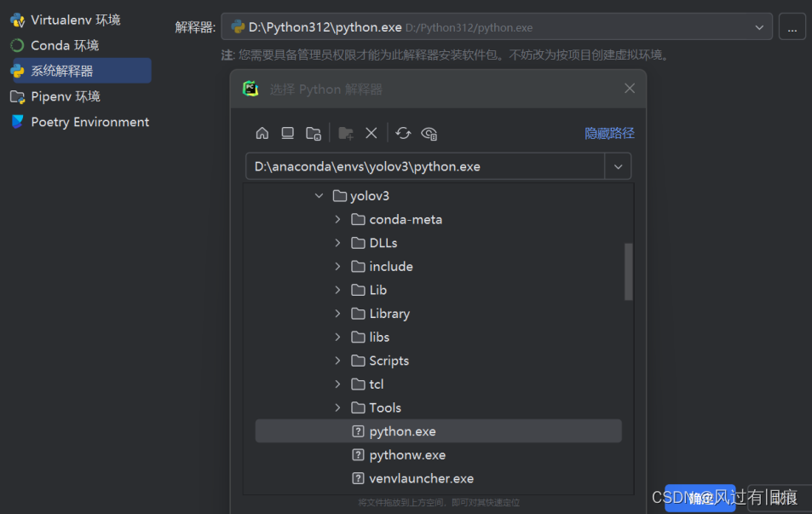
Task: Click the ... browse interpreter button
Action: [792, 27]
